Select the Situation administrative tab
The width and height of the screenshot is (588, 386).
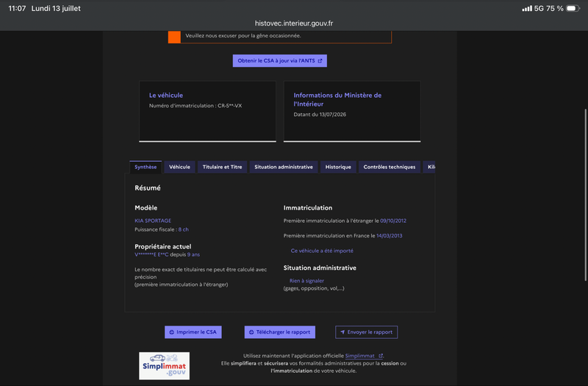[x=284, y=167]
